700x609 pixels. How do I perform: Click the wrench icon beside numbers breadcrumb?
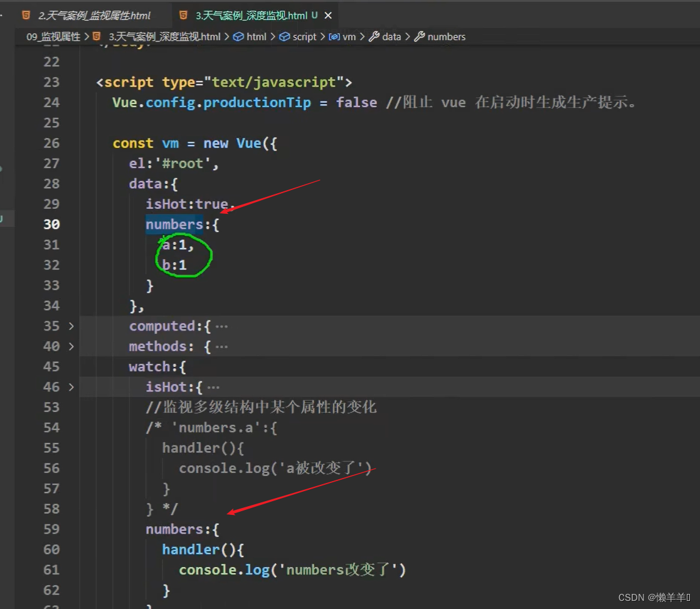coord(420,36)
